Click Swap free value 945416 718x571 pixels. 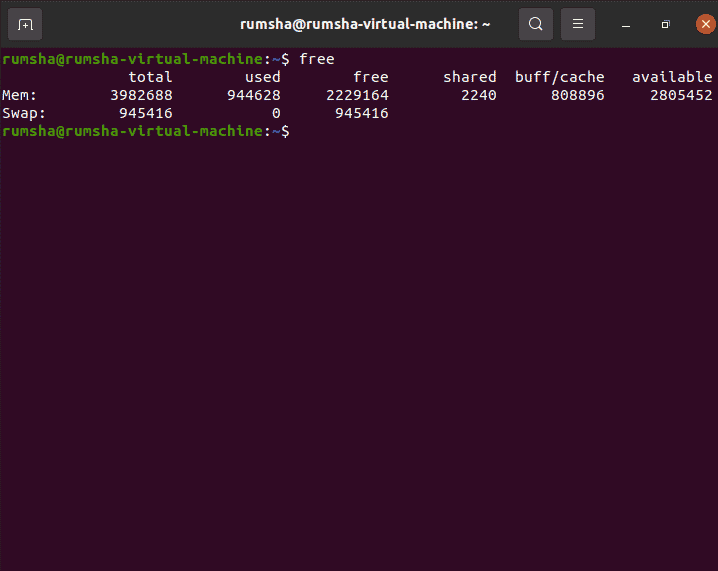pyautogui.click(x=362, y=113)
